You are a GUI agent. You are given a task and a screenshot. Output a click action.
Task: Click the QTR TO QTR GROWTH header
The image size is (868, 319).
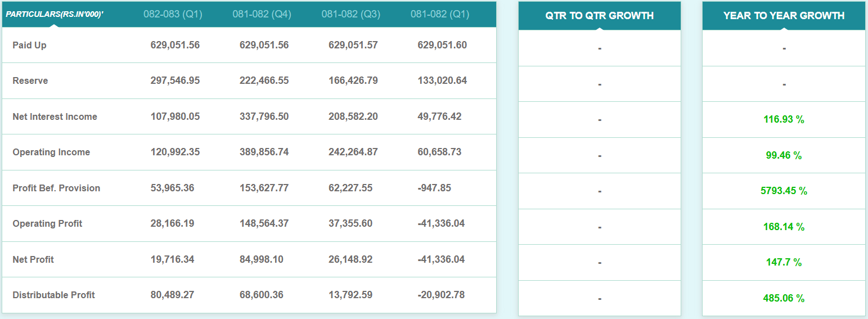coord(599,16)
